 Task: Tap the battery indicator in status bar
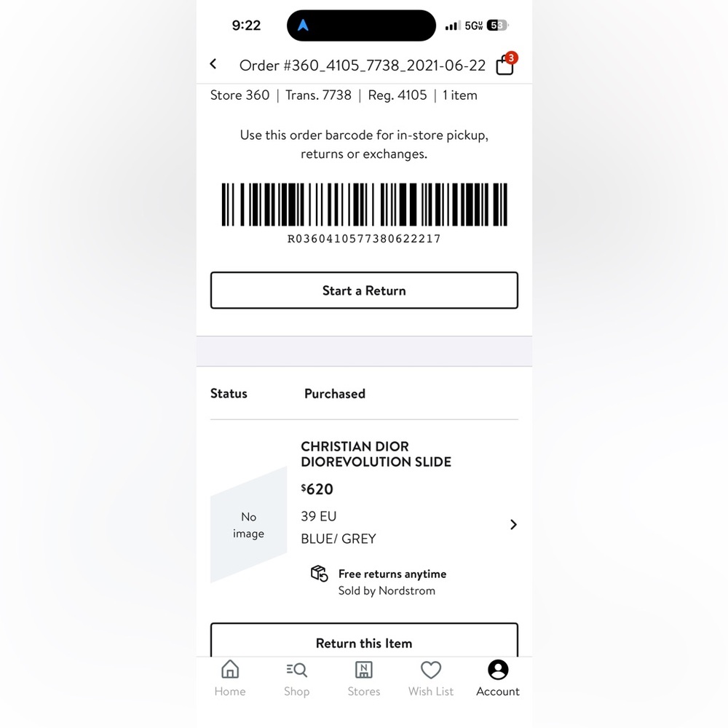coord(496,25)
